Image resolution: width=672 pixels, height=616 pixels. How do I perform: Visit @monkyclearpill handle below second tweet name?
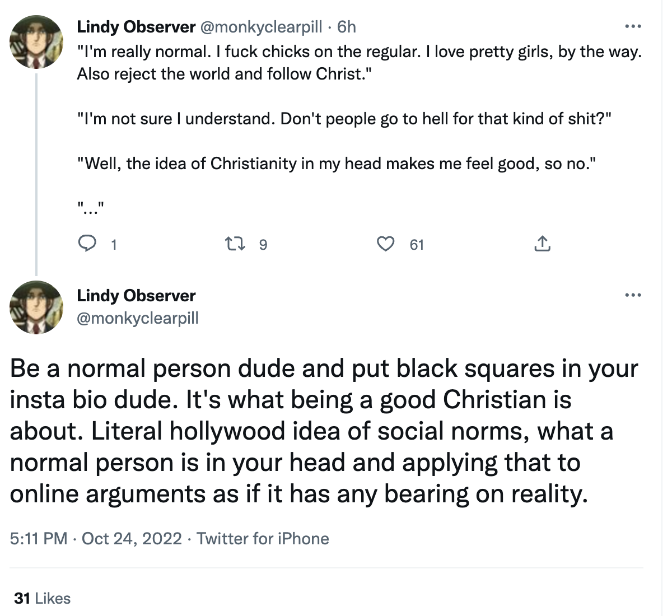[138, 318]
